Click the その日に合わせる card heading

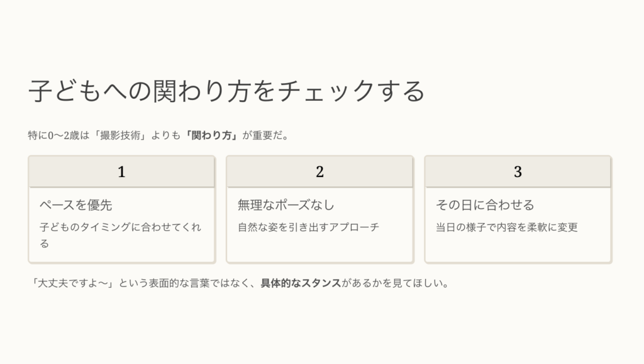tap(485, 205)
